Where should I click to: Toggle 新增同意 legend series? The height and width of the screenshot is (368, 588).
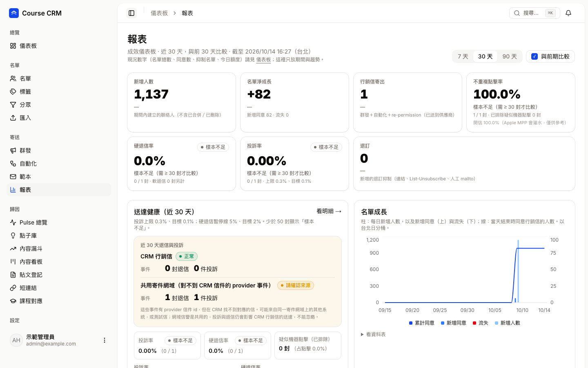pyautogui.click(x=453, y=323)
